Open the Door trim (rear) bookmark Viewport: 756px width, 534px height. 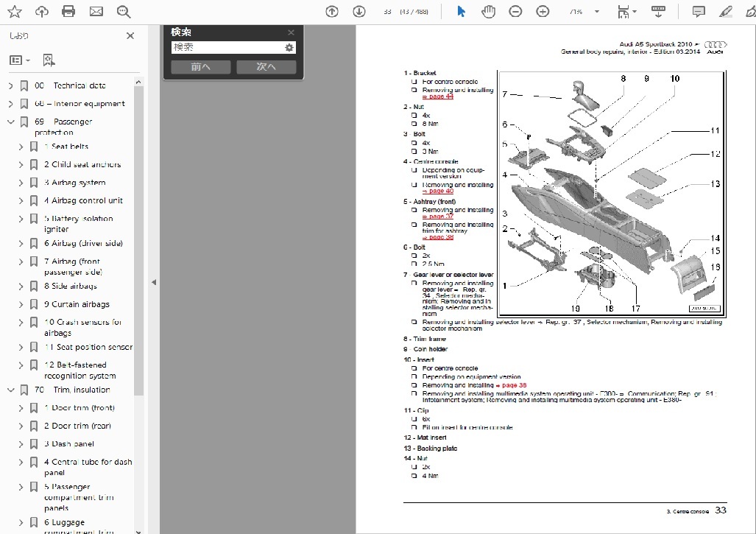coord(77,426)
